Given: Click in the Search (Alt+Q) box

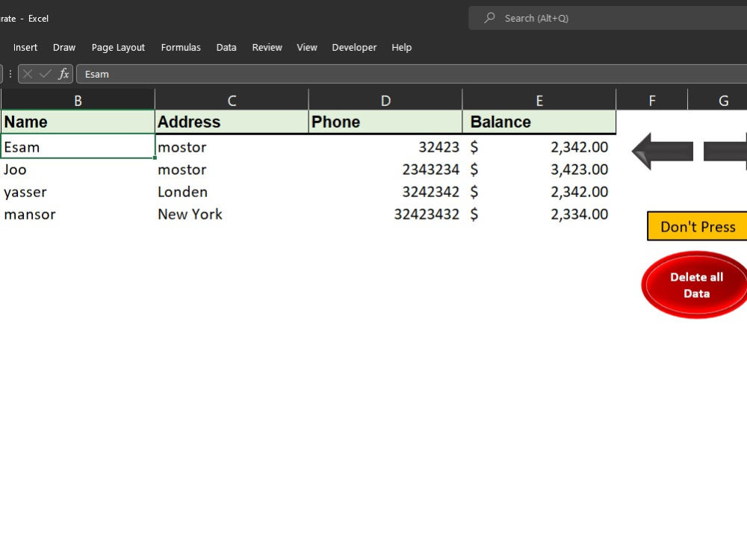Looking at the screenshot, I should tap(608, 18).
